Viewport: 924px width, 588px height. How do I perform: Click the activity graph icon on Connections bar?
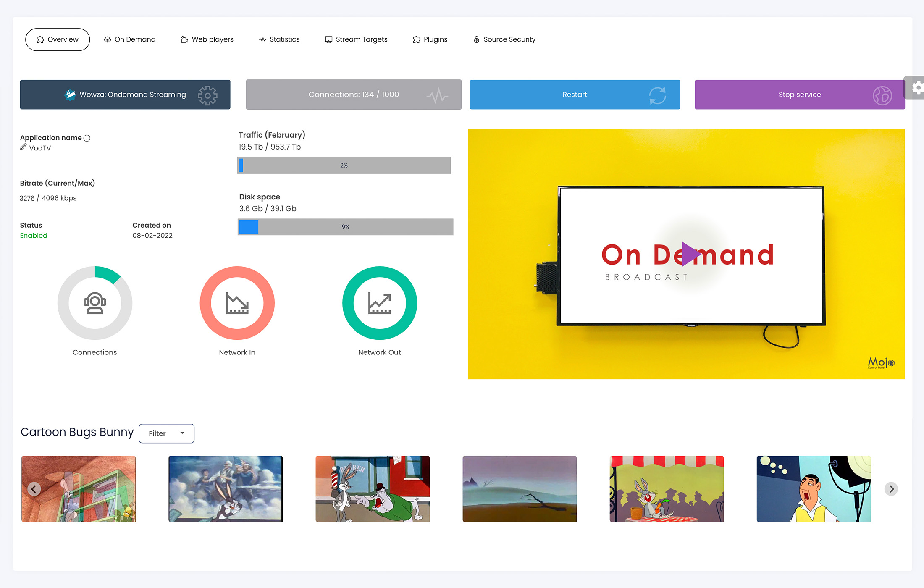439,94
